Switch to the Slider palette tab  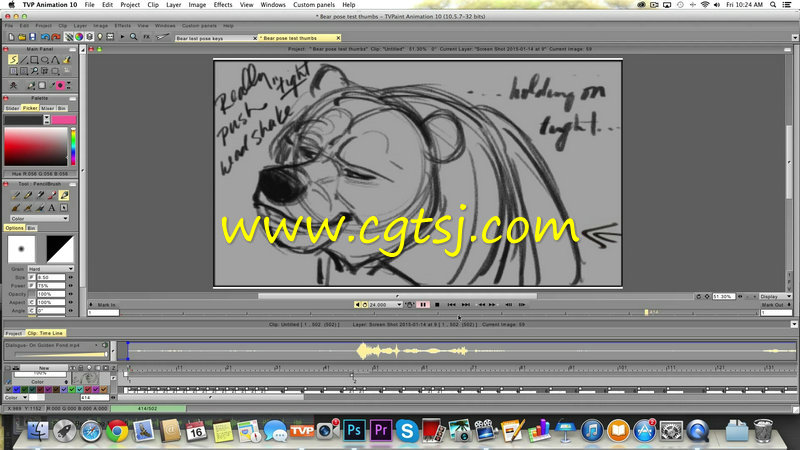tap(12, 108)
